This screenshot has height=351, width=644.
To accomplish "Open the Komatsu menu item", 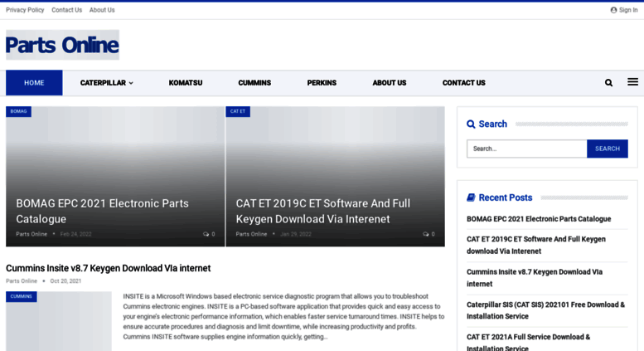I will (186, 83).
